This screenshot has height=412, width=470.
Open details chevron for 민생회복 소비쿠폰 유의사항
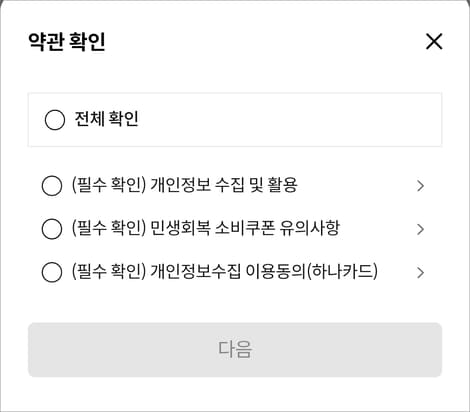click(420, 229)
